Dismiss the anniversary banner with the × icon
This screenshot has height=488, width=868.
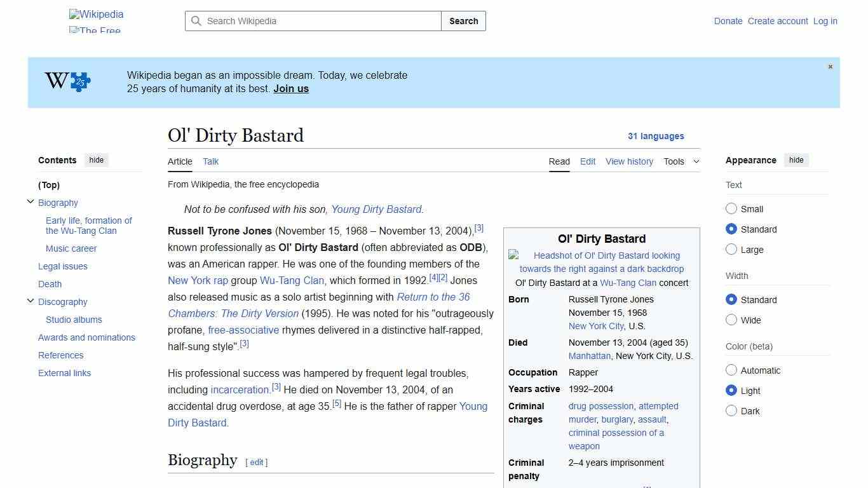[830, 66]
